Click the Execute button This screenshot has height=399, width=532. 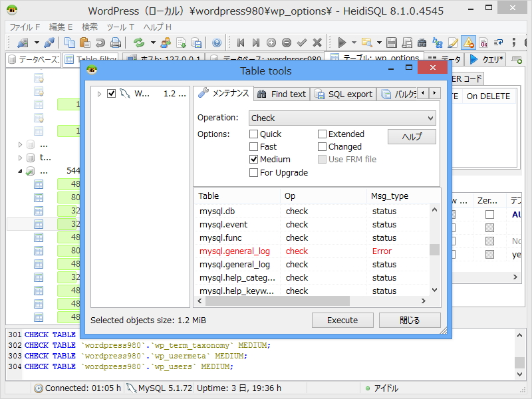coord(342,321)
